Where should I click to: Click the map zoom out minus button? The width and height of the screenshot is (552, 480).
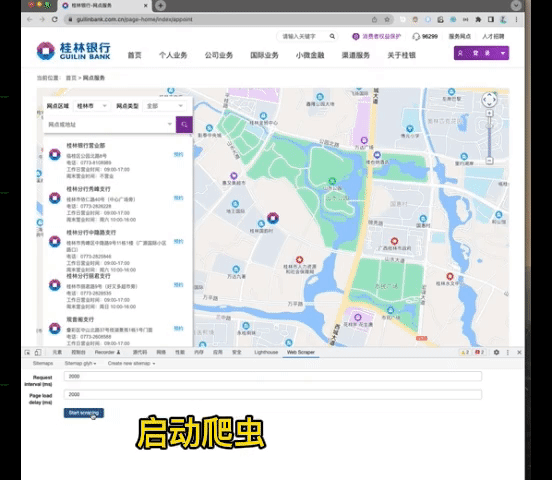tap(489, 161)
